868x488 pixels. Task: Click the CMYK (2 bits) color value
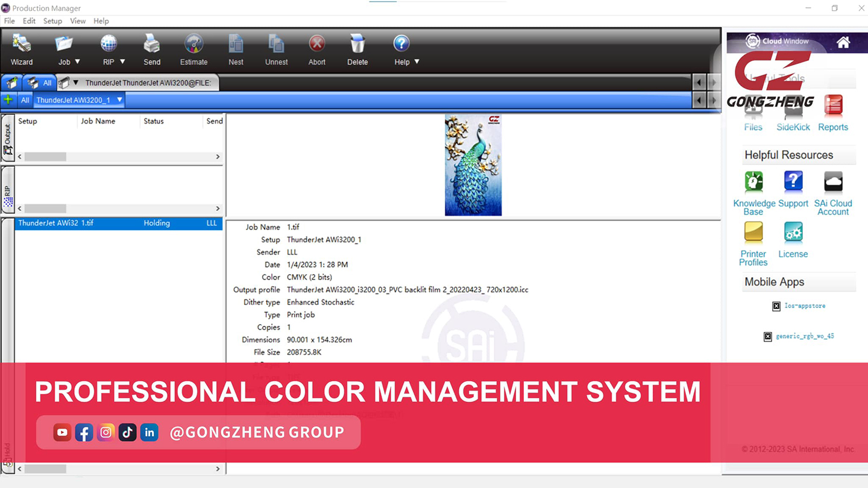(309, 277)
